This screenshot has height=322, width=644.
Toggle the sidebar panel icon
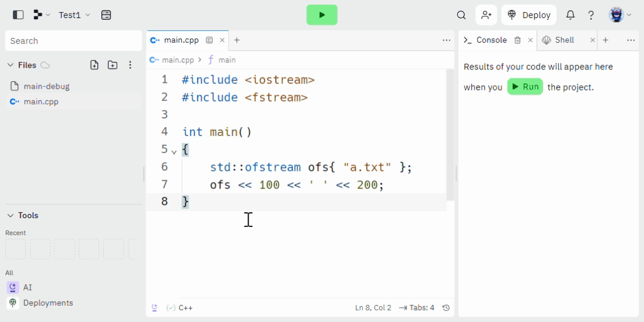click(18, 15)
